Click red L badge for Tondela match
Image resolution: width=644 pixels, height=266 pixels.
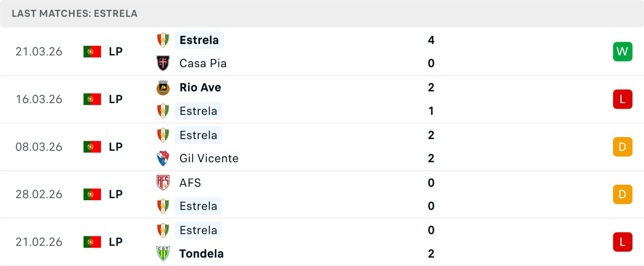coord(623,242)
